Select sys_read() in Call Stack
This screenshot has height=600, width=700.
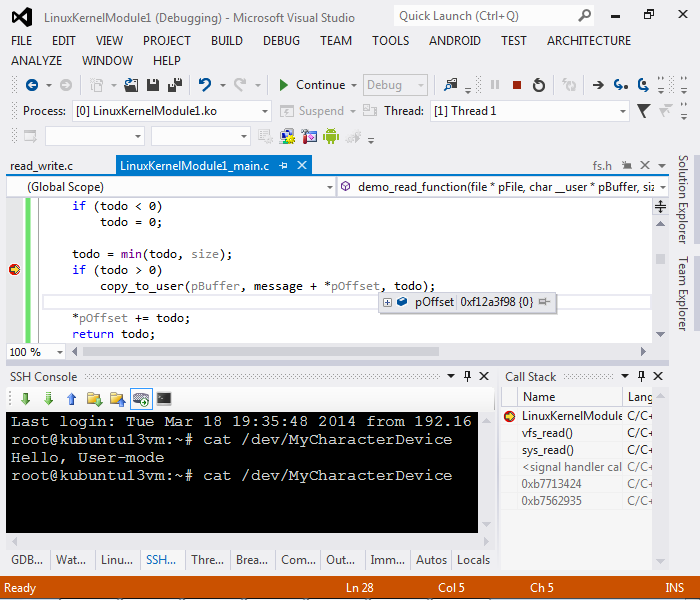pyautogui.click(x=547, y=450)
